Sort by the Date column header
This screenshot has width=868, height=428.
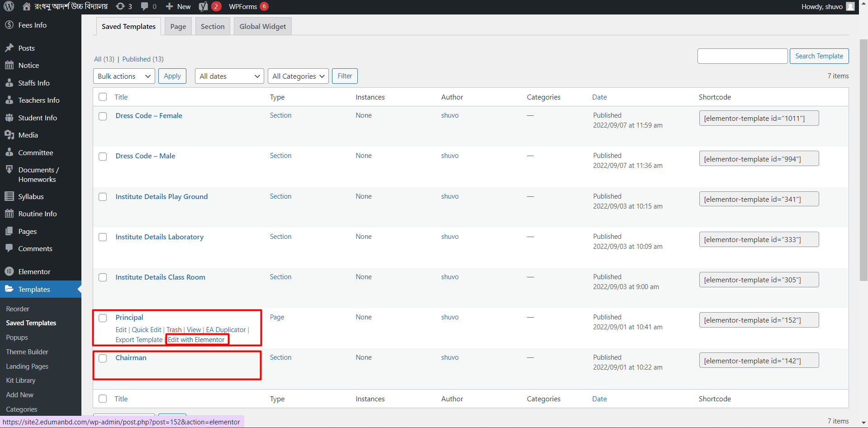pyautogui.click(x=600, y=97)
